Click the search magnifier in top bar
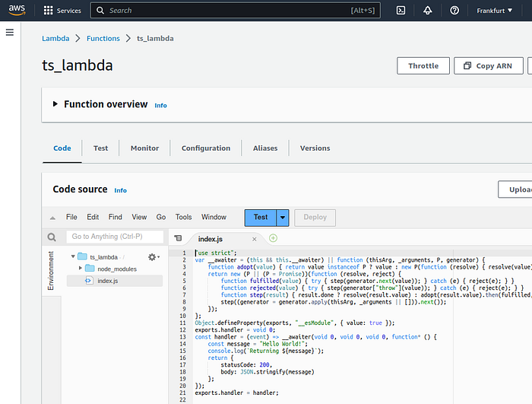The height and width of the screenshot is (404, 532). tap(100, 11)
